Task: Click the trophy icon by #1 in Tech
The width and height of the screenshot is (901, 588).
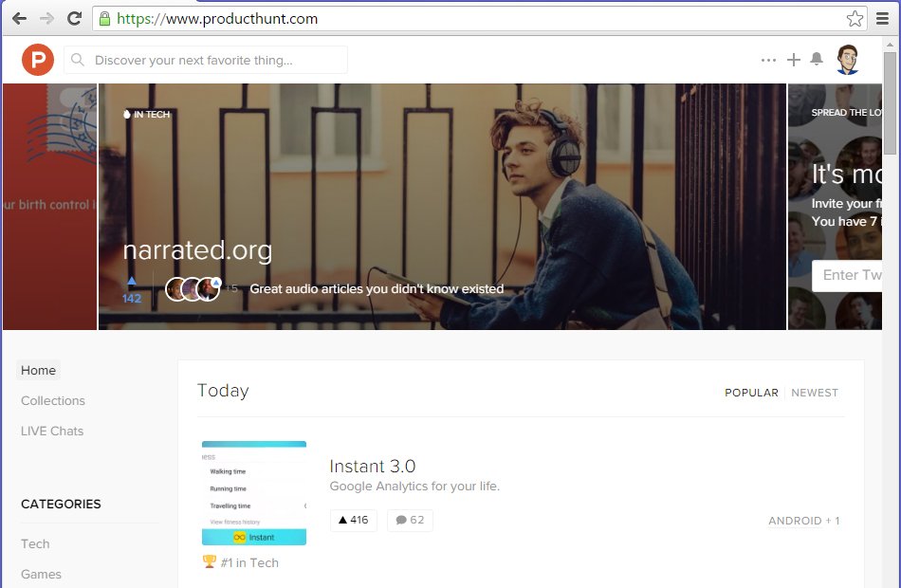Action: click(210, 561)
